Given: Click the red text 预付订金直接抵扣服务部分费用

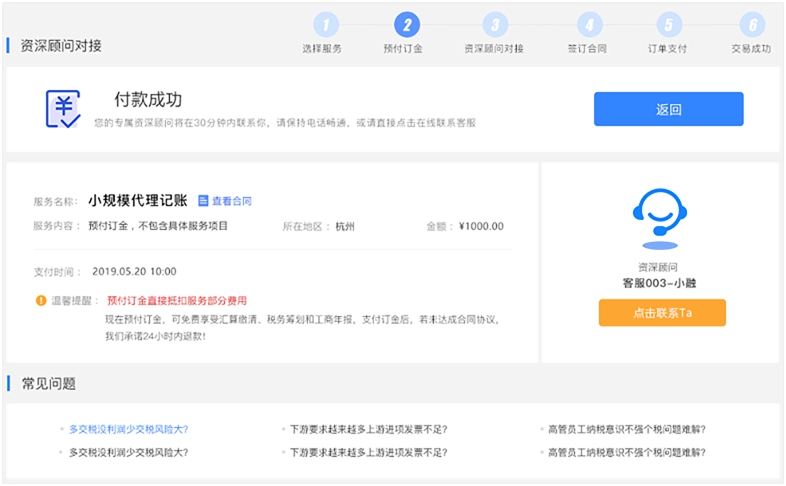Looking at the screenshot, I should coord(177,301).
